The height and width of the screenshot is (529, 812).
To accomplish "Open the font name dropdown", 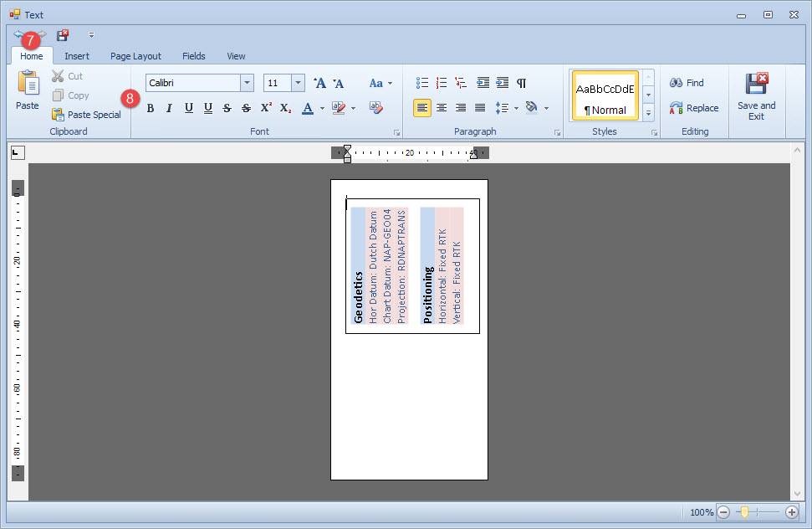I will [247, 83].
